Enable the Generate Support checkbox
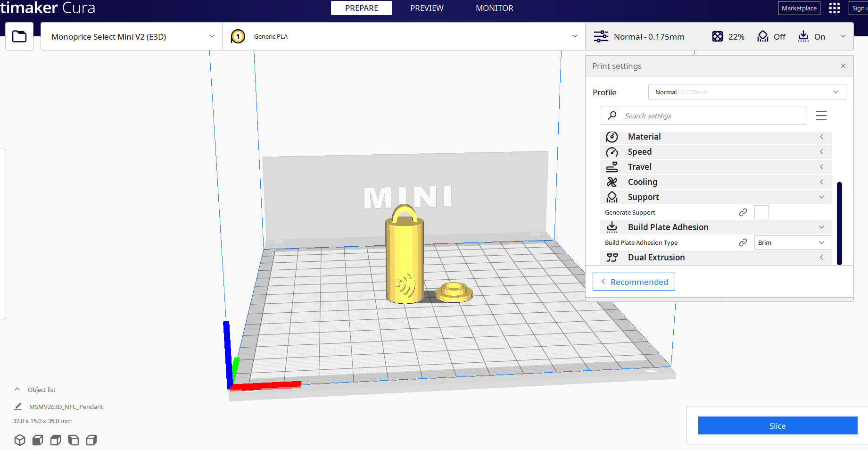 pyautogui.click(x=761, y=212)
